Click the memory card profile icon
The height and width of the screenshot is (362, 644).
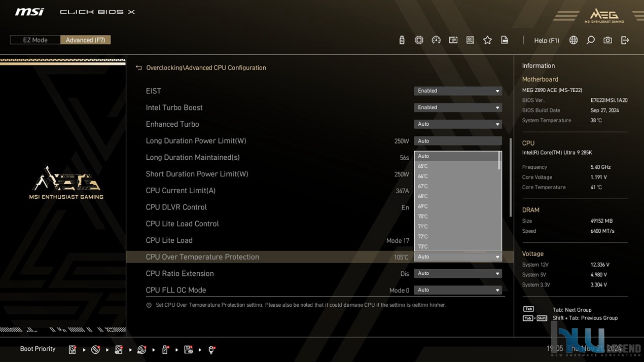[x=453, y=40]
